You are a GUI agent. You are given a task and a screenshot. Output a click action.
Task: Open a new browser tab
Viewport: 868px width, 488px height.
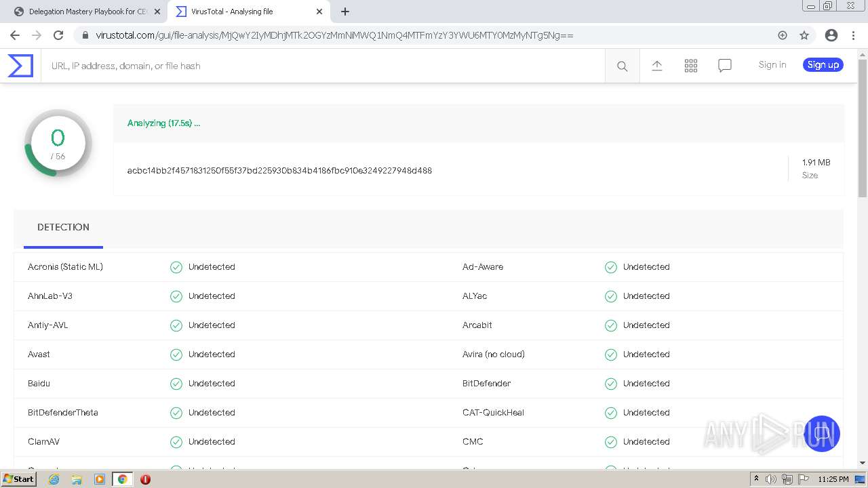tap(345, 12)
